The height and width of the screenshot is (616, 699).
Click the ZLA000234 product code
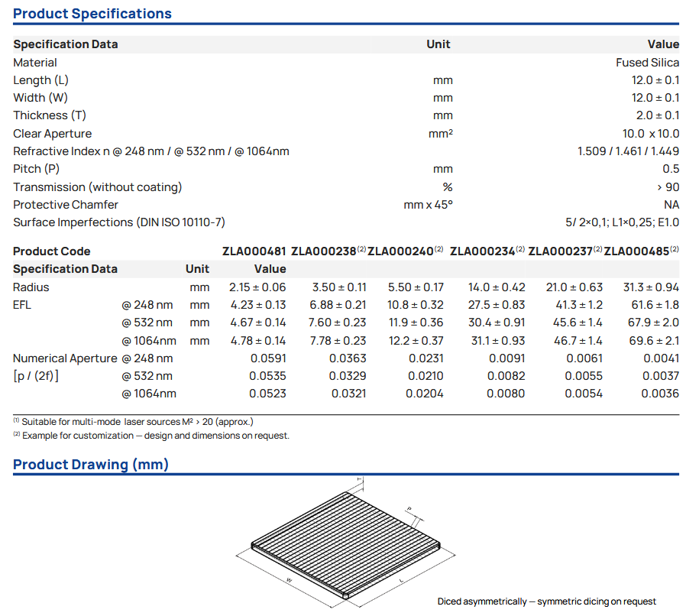click(482, 251)
